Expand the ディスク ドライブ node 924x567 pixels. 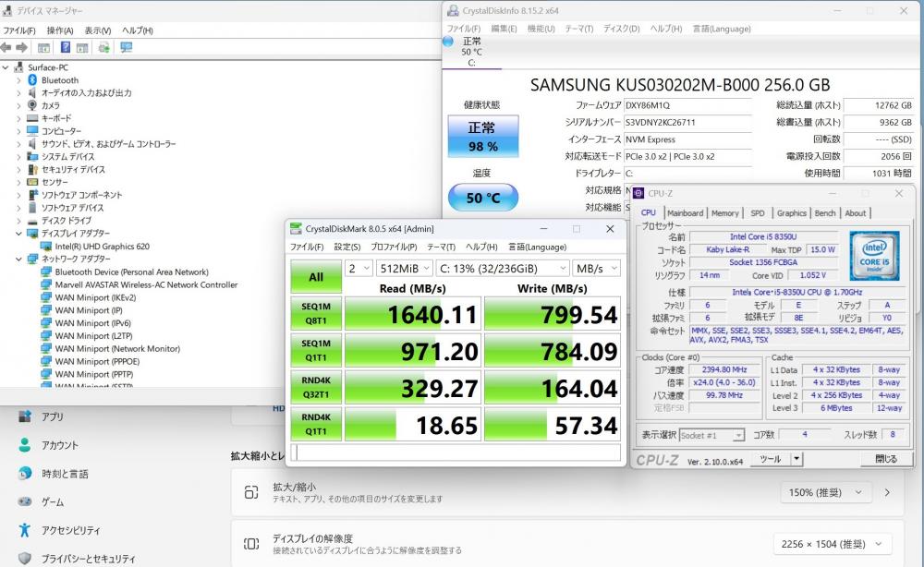coord(18,221)
